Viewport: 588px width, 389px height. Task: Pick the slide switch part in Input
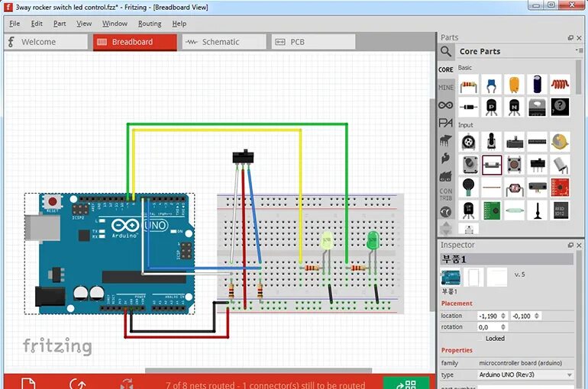pos(537,165)
